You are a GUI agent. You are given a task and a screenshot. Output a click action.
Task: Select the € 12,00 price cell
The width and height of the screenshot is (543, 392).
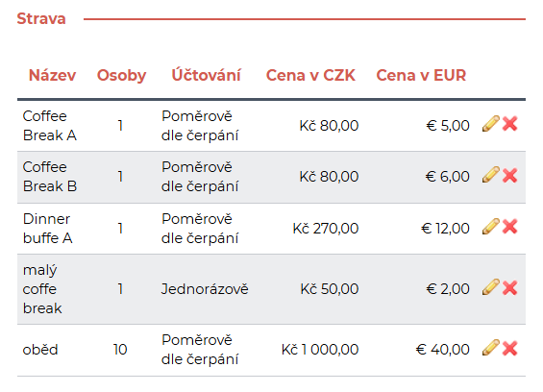click(x=445, y=229)
